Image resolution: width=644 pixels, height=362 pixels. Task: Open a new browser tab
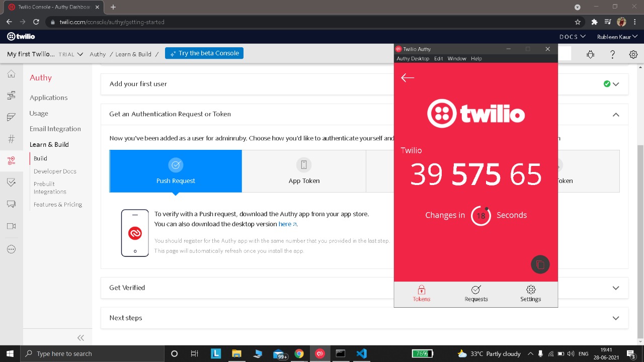pyautogui.click(x=113, y=7)
